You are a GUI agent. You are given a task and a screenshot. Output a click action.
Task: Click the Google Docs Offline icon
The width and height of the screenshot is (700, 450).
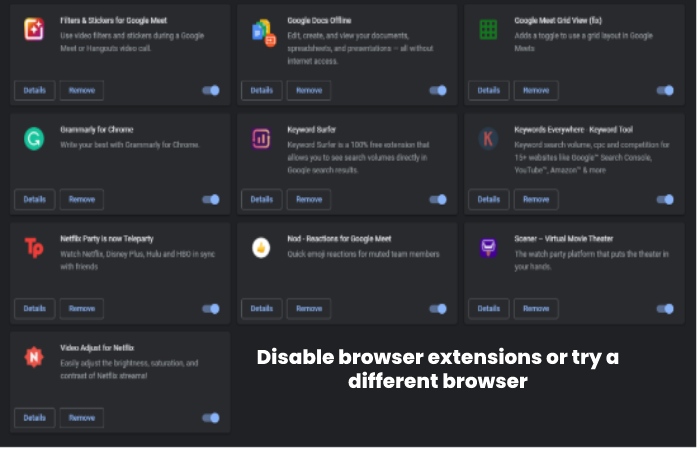coord(264,33)
